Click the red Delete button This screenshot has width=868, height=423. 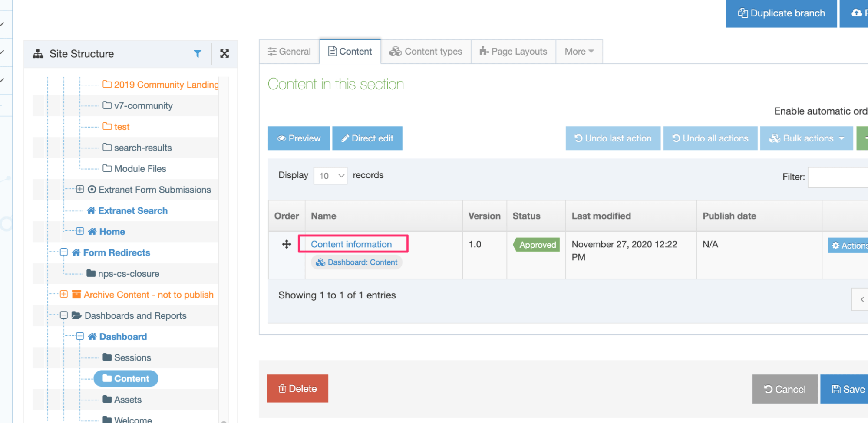click(297, 389)
